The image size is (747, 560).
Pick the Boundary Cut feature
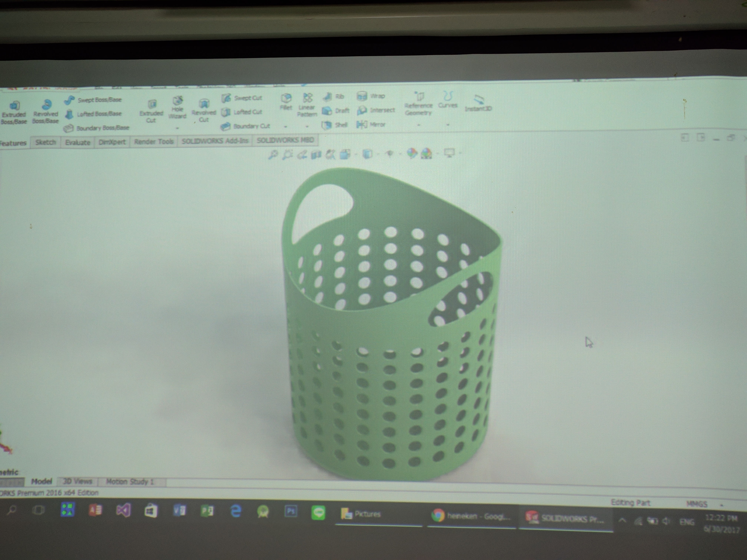245,126
